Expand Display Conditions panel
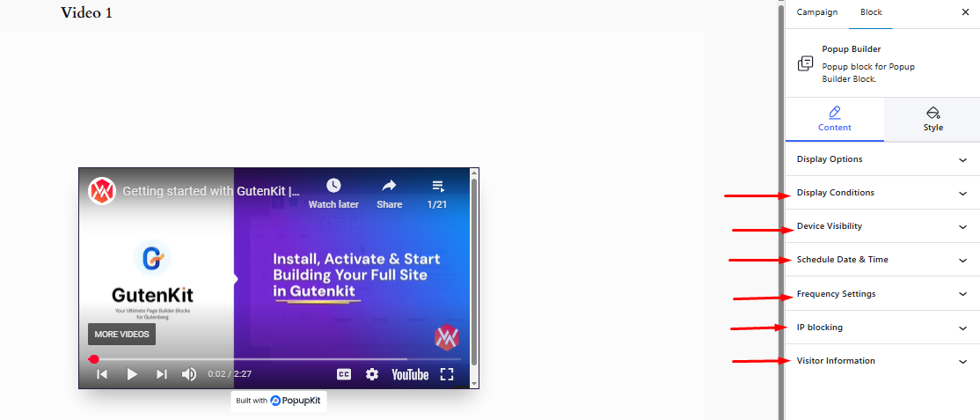980x420 pixels. (x=882, y=193)
